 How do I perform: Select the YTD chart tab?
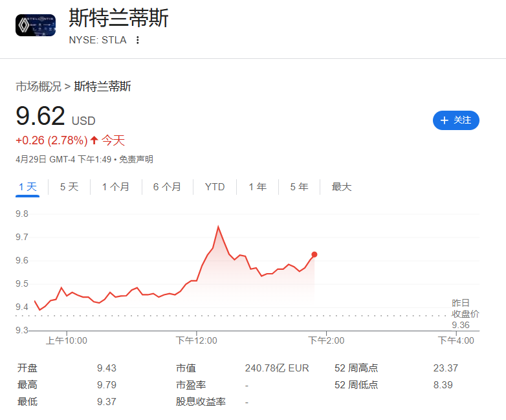[215, 187]
